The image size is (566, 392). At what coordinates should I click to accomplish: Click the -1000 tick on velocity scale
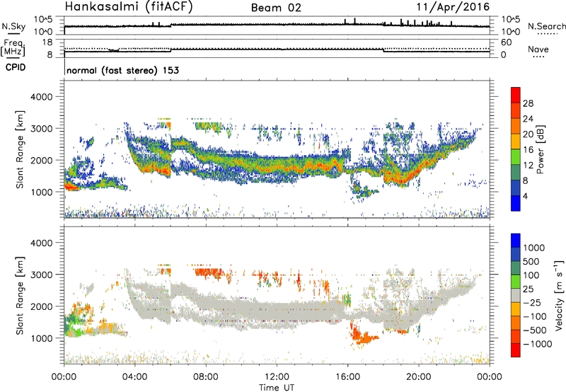[x=537, y=344]
